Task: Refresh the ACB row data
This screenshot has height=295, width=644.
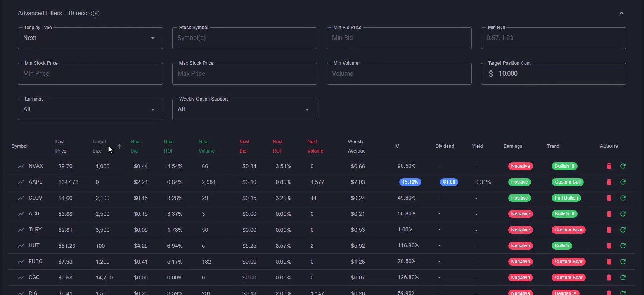Action: pos(623,214)
